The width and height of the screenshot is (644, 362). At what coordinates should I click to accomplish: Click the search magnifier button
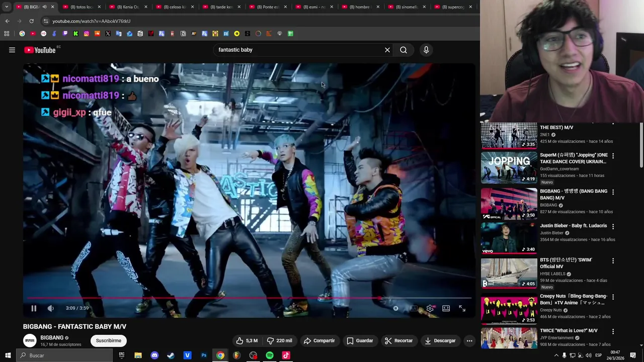404,50
